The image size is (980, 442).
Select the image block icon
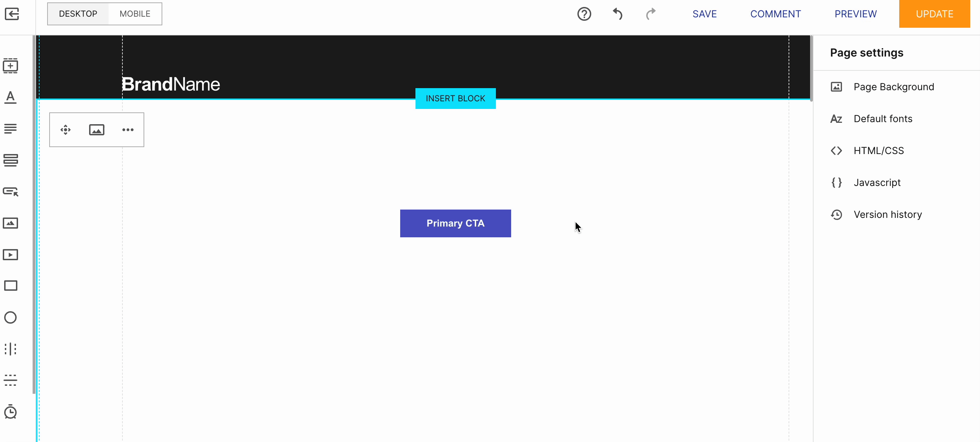[x=97, y=129]
